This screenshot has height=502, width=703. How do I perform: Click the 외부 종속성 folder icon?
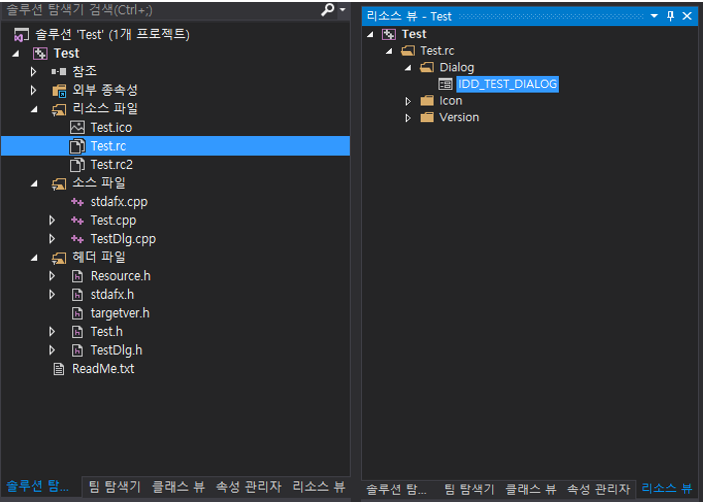(59, 91)
